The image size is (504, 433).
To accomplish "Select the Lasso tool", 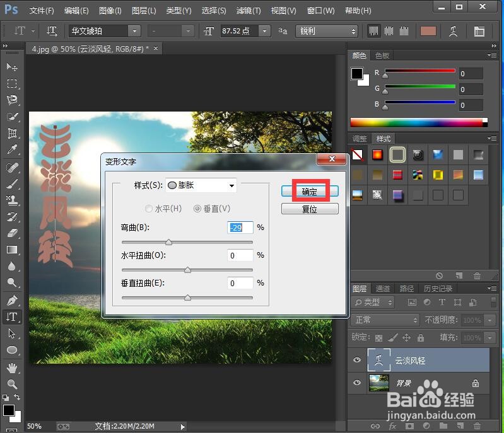I will (x=12, y=100).
